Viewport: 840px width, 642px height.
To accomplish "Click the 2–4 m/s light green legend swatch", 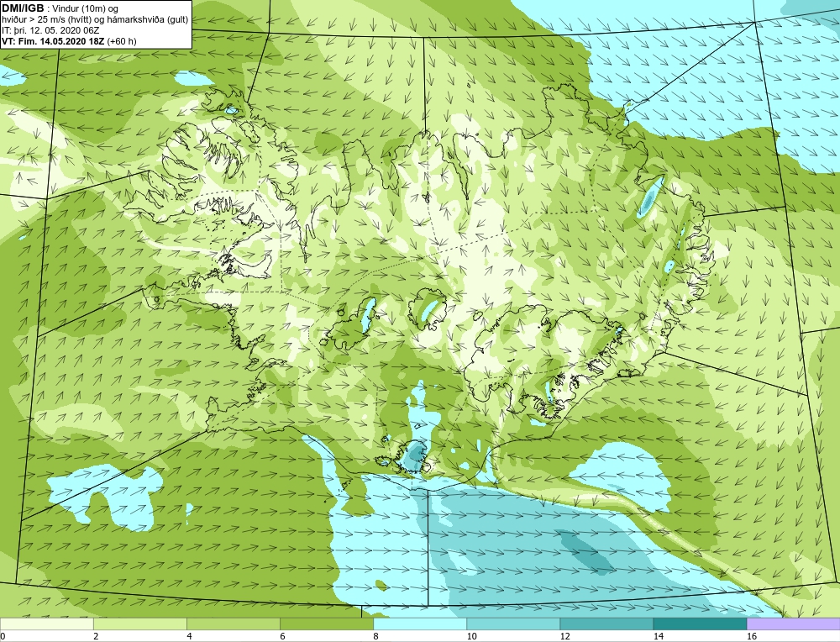I will click(140, 624).
